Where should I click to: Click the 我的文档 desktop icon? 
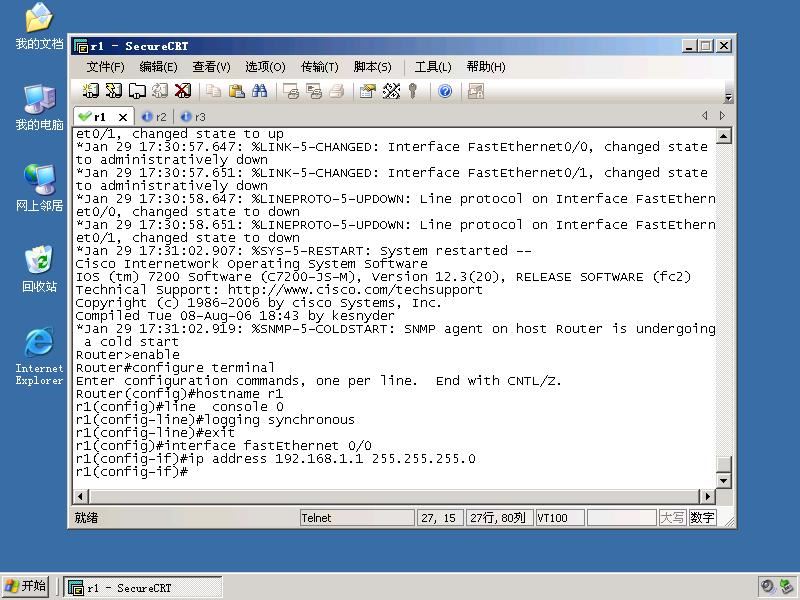coord(39,27)
